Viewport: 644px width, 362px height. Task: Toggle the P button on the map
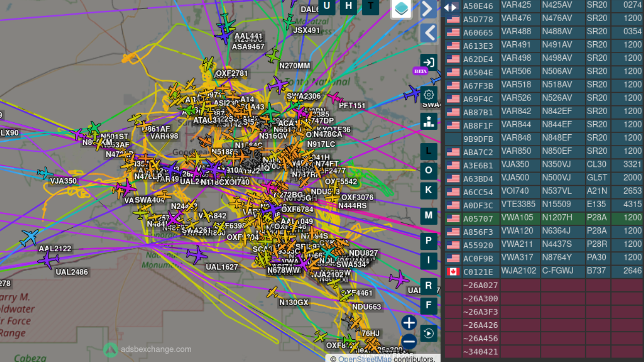pos(429,241)
